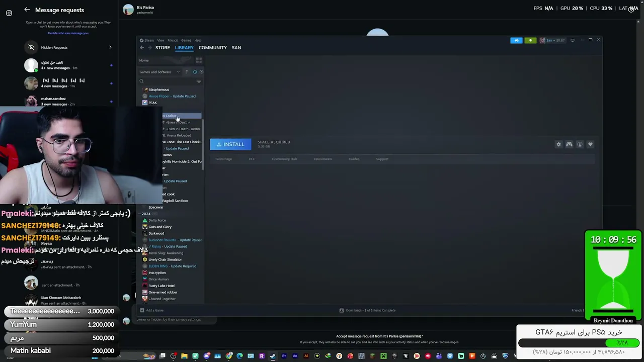Screen dimensions: 644x362
Task: Open the Help menu in Steam
Action: pyautogui.click(x=198, y=40)
